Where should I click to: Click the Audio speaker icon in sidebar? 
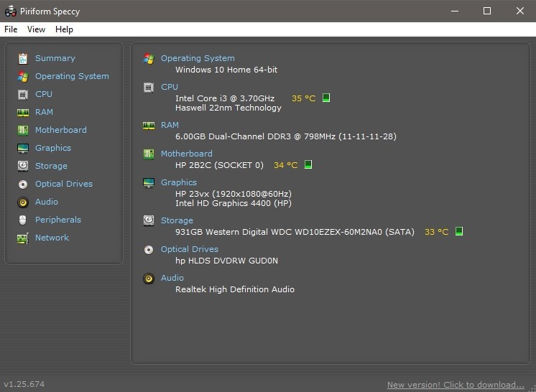coord(23,202)
